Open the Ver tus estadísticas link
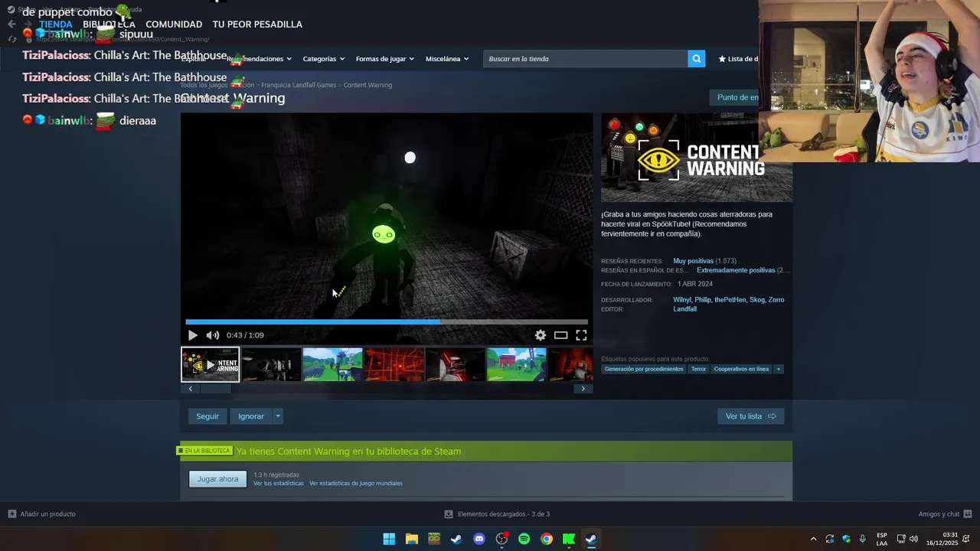 click(279, 484)
